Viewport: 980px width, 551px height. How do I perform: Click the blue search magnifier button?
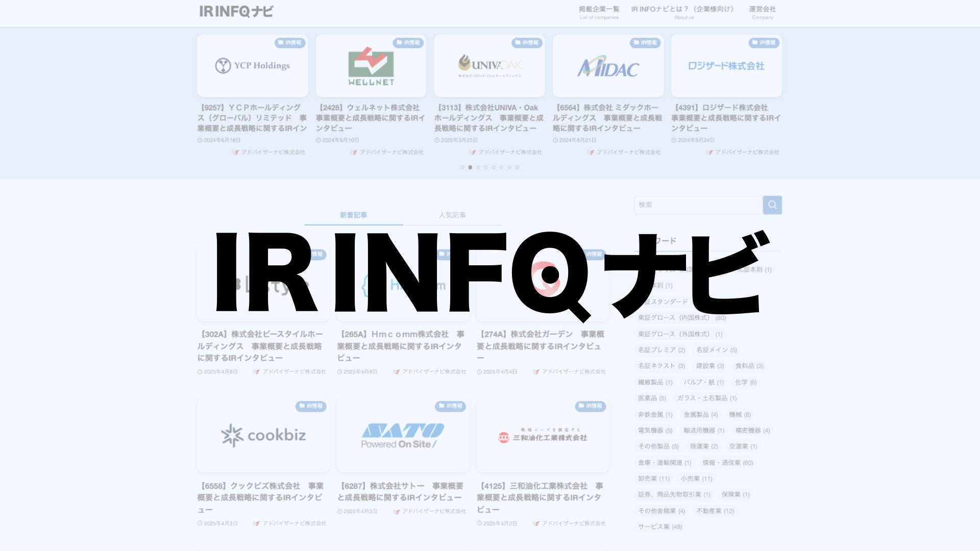click(x=772, y=205)
